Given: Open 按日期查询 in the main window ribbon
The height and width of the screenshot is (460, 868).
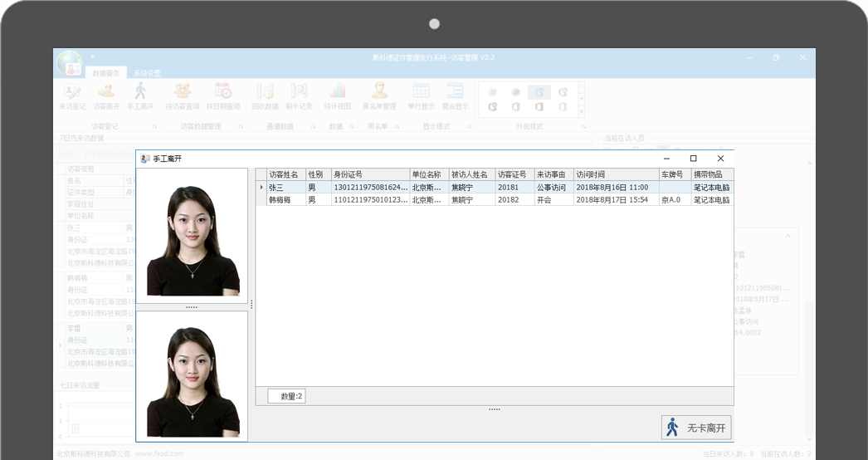Looking at the screenshot, I should click(x=223, y=96).
